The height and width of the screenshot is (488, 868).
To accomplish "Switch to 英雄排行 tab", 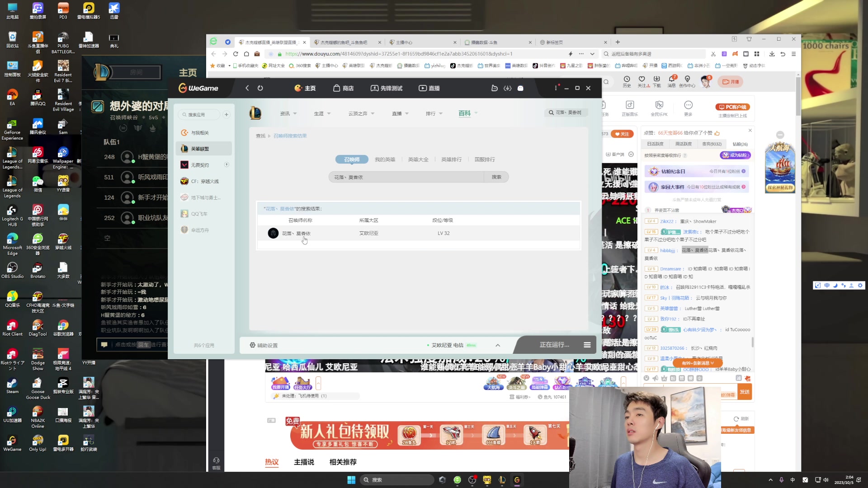I will coord(451,160).
